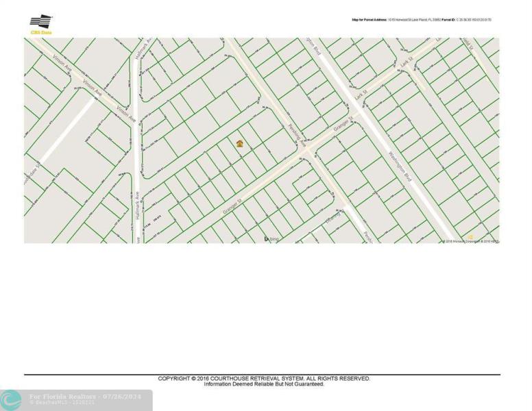Click the Vinson Ave label nearest Hallmark Ave
Viewport: 532px width, 411px height.
coord(125,114)
